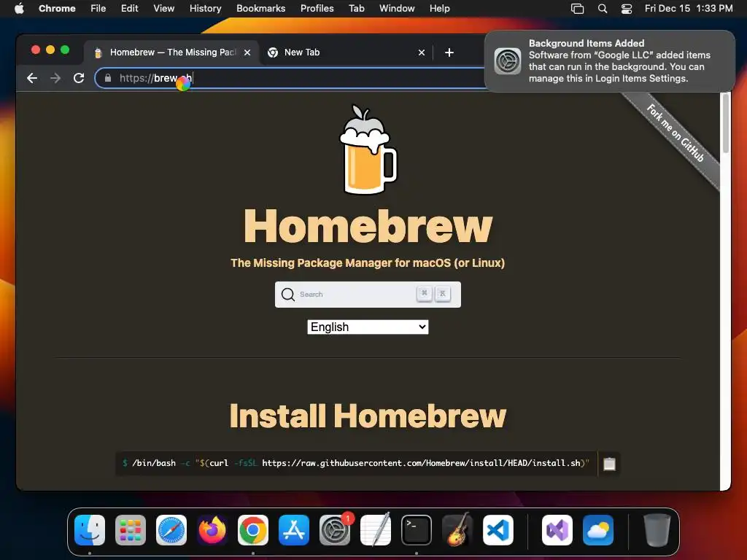747x560 pixels.
Task: Open TextEdit from the Dock
Action: (376, 530)
